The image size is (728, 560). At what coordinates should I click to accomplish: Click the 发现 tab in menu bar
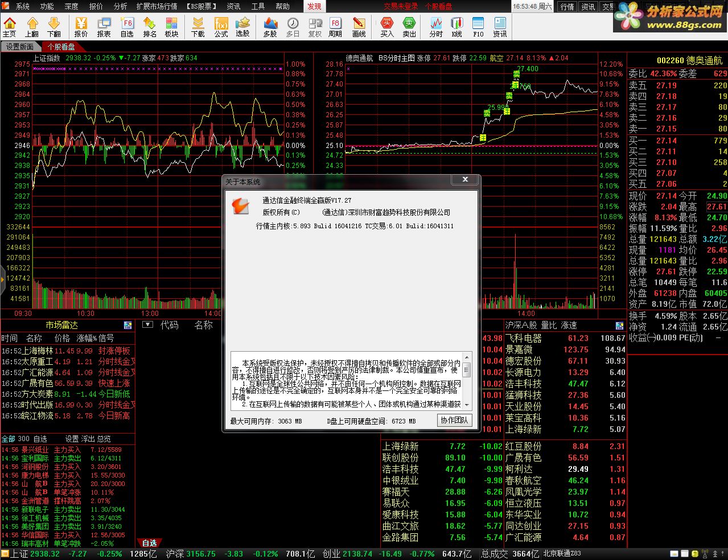pyautogui.click(x=314, y=6)
